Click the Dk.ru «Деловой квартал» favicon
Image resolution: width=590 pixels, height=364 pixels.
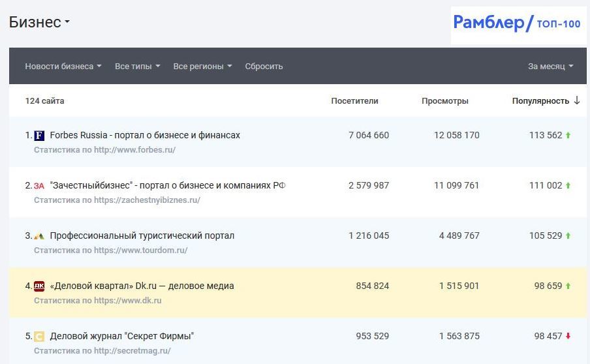[x=39, y=286]
